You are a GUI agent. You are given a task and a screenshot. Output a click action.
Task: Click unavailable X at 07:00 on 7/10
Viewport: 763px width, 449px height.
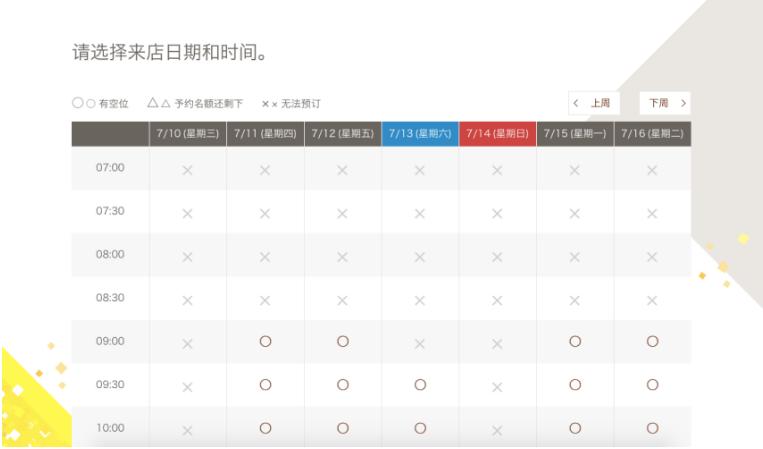coord(187,170)
